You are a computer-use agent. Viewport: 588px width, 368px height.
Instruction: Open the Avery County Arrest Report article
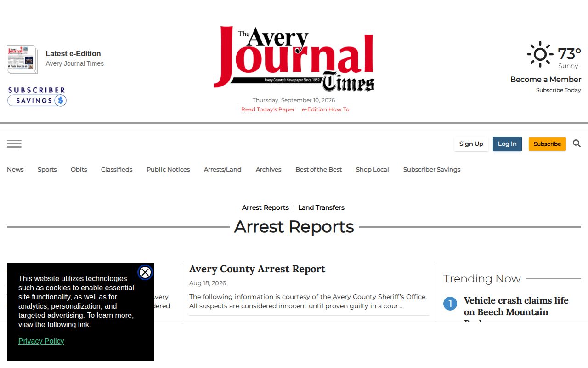coord(257,269)
